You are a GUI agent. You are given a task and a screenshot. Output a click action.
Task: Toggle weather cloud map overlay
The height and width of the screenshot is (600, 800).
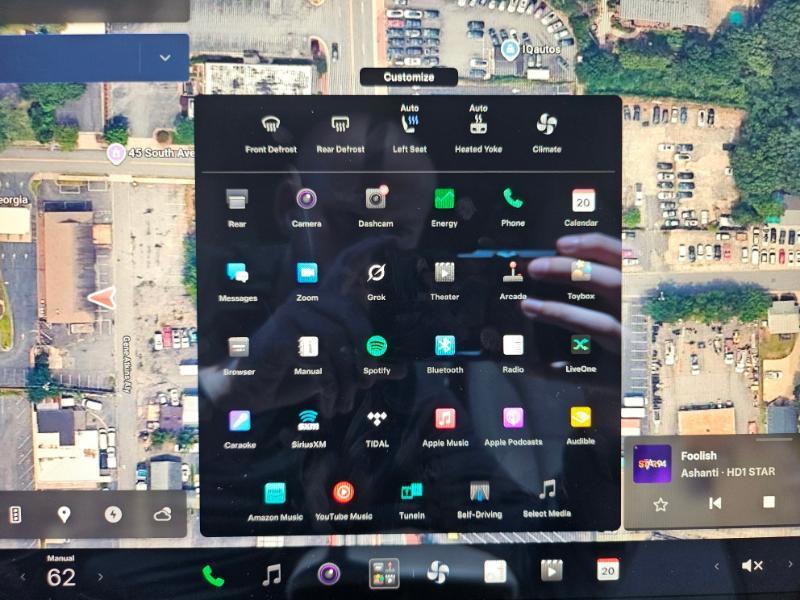[162, 514]
